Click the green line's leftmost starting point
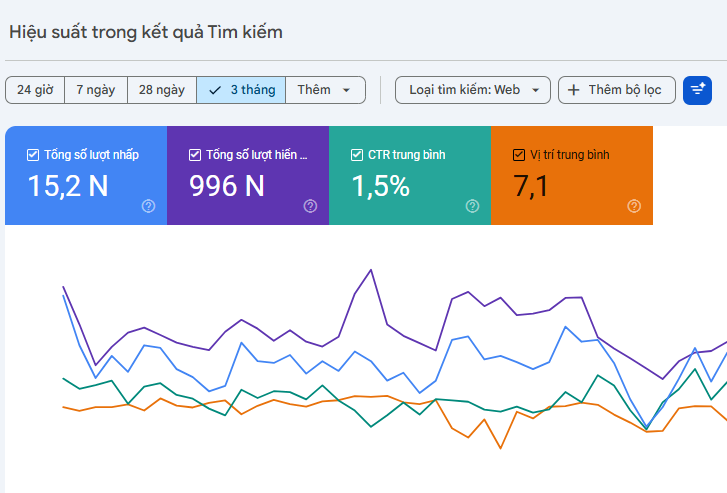727x493 pixels. (x=64, y=378)
